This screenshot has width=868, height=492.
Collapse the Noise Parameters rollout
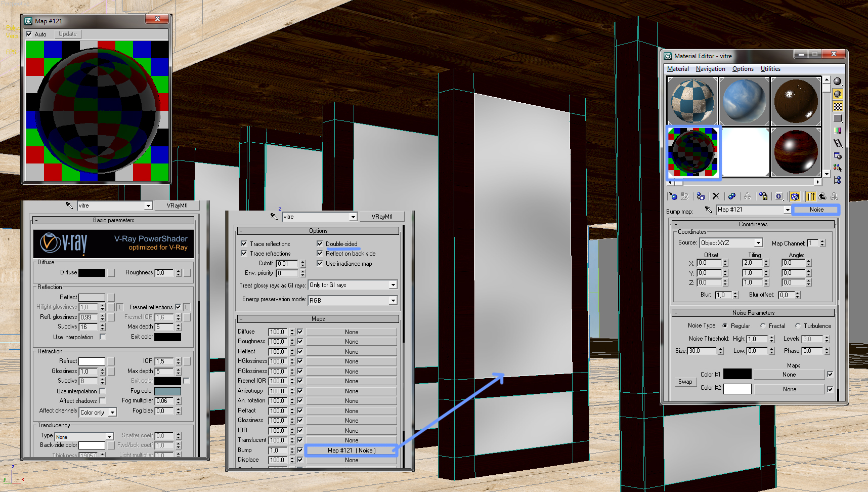click(753, 313)
